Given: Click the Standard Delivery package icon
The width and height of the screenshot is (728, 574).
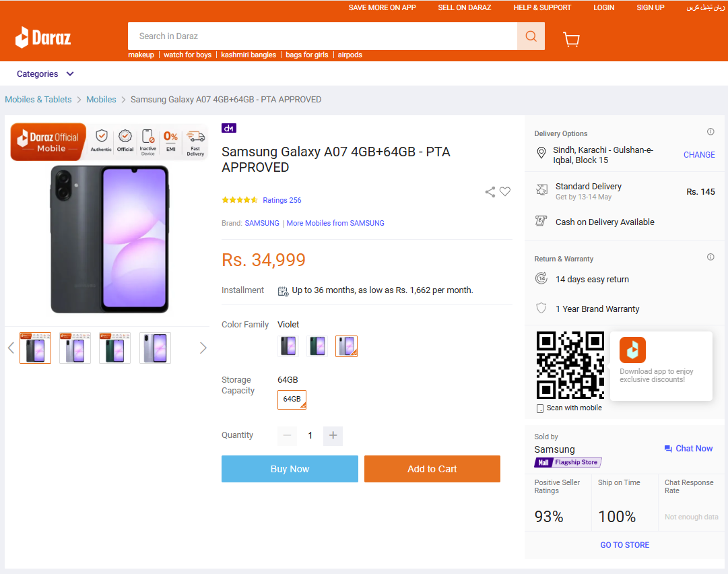Looking at the screenshot, I should click(541, 189).
